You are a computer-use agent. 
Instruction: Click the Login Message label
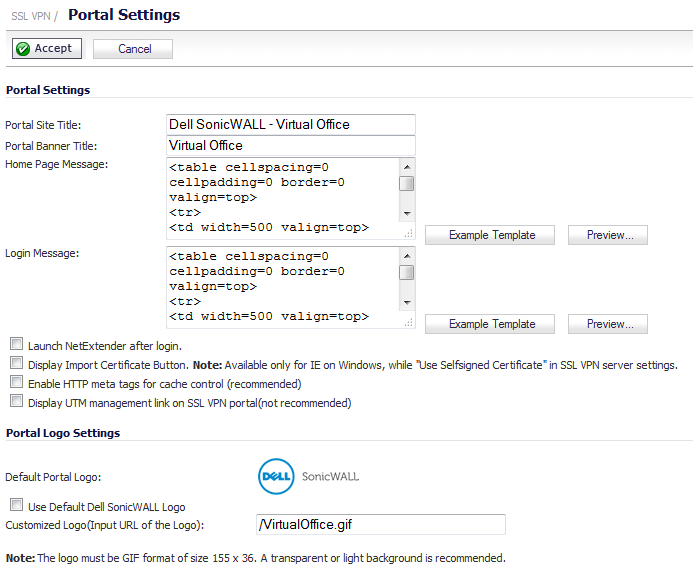point(42,253)
